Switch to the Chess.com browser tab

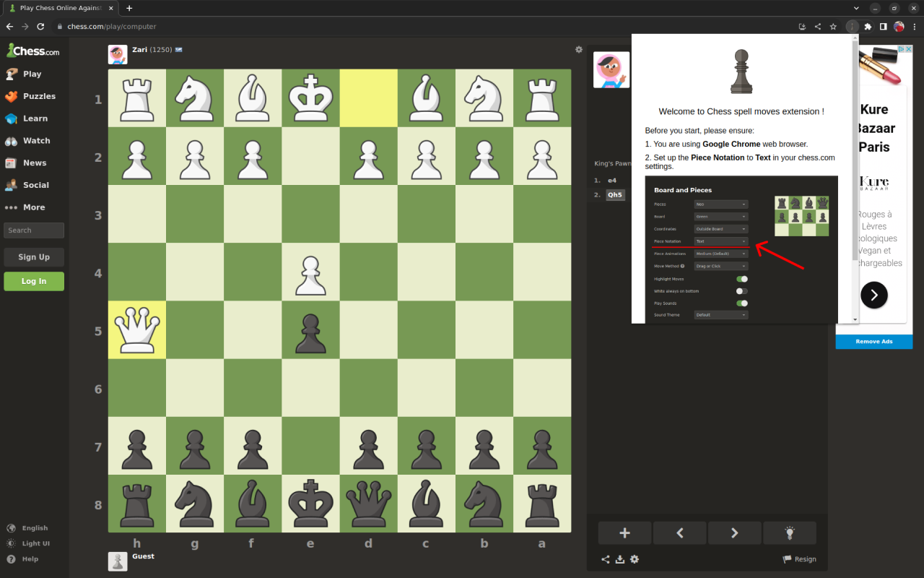coord(58,8)
